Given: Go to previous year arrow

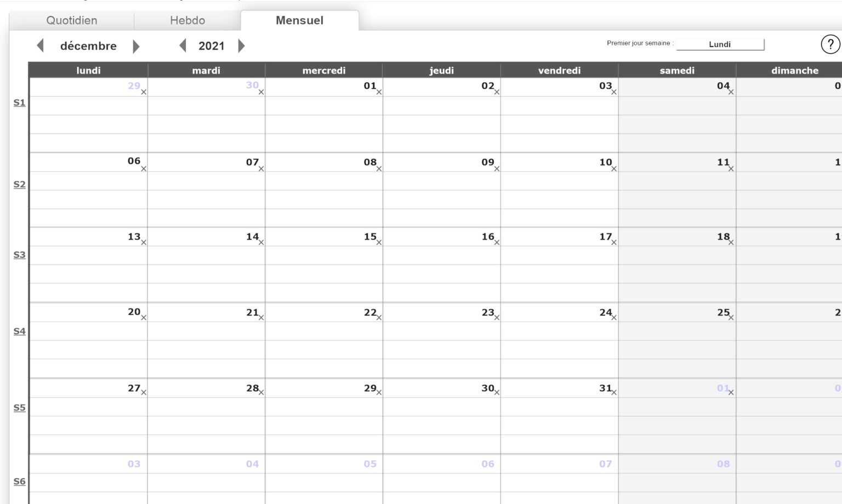Looking at the screenshot, I should pos(183,45).
